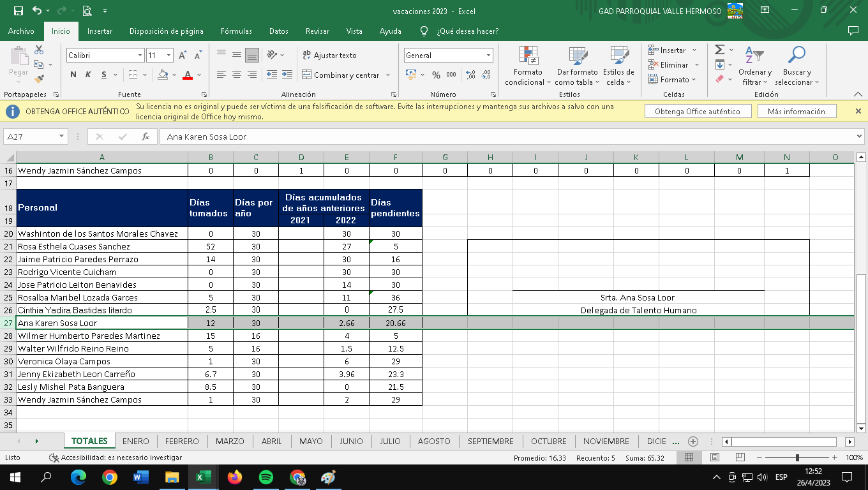Toggle Ajustar texto wrapping

click(x=329, y=56)
